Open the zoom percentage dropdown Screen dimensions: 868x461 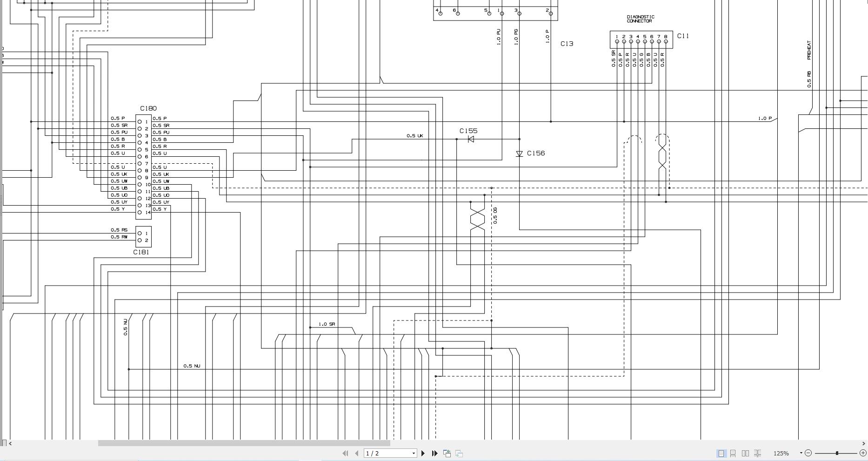click(x=801, y=453)
